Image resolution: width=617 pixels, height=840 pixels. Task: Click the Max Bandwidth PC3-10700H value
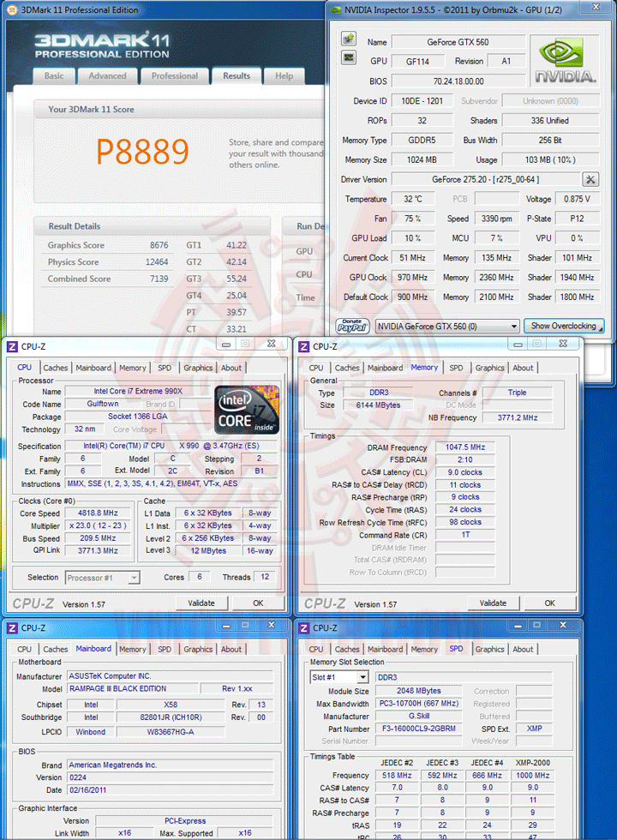click(419, 704)
